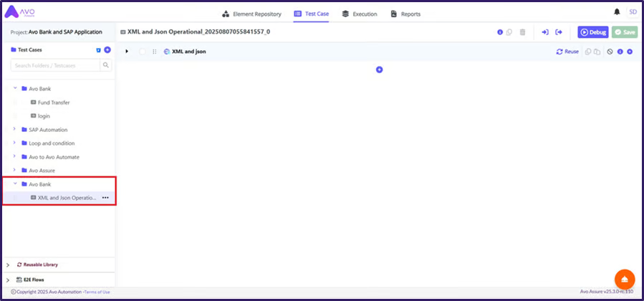Open the Terms of Use link

click(x=97, y=292)
